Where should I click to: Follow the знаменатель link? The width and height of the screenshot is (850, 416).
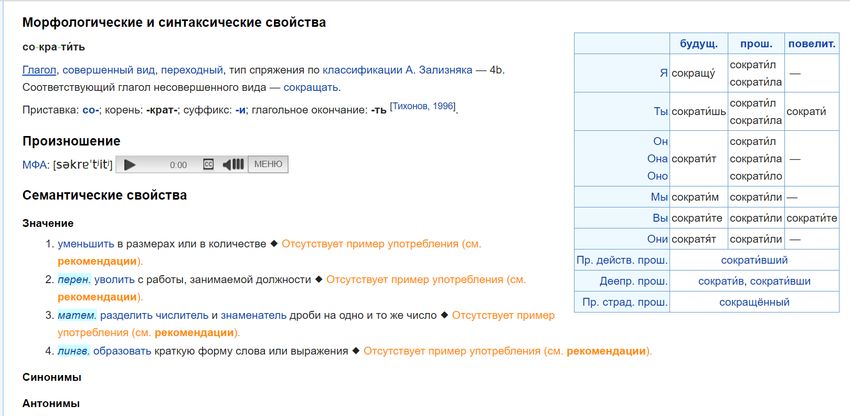pyautogui.click(x=253, y=315)
